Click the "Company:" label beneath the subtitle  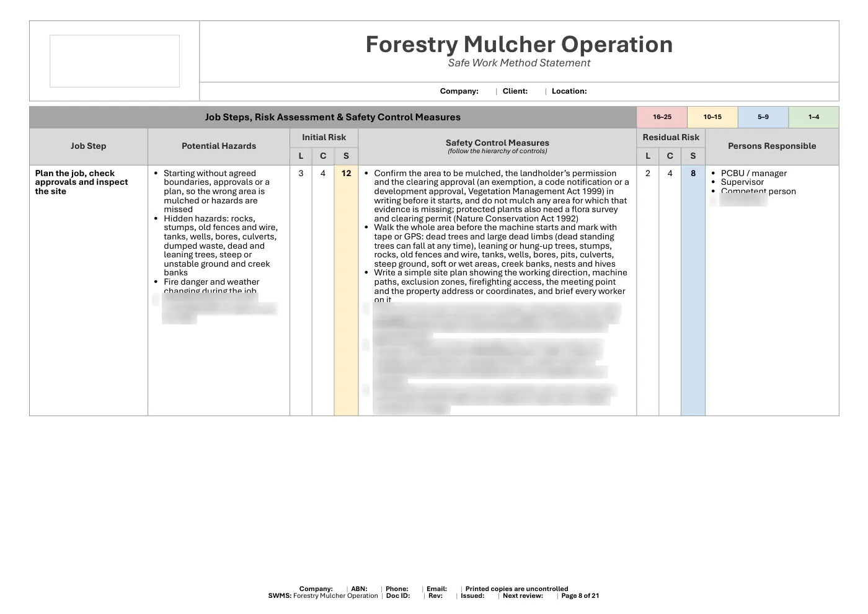point(459,91)
